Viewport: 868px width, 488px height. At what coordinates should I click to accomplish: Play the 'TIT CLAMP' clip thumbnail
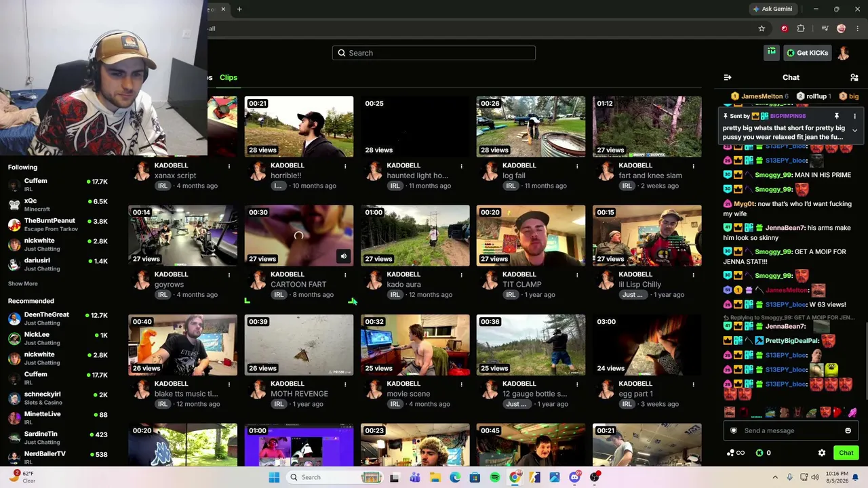point(531,236)
